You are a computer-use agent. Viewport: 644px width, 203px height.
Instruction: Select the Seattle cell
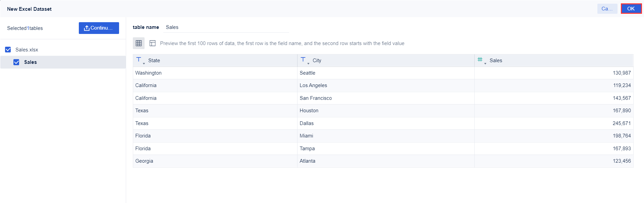click(x=307, y=73)
